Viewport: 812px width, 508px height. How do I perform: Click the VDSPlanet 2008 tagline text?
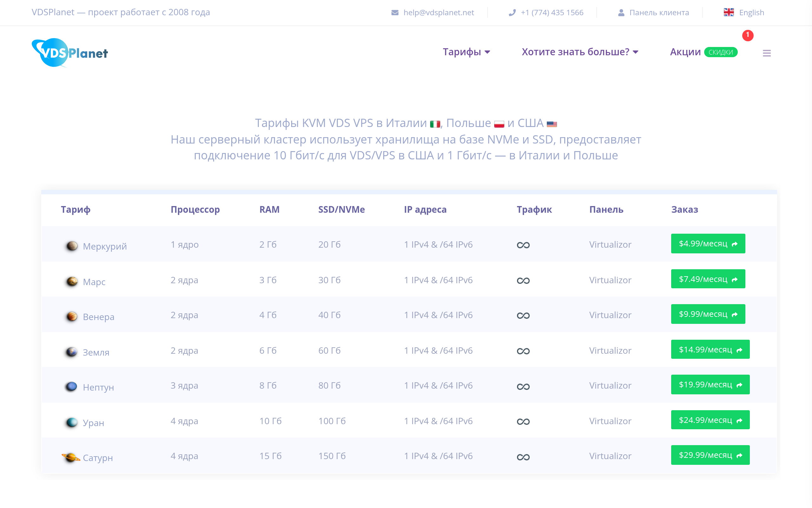(x=121, y=12)
